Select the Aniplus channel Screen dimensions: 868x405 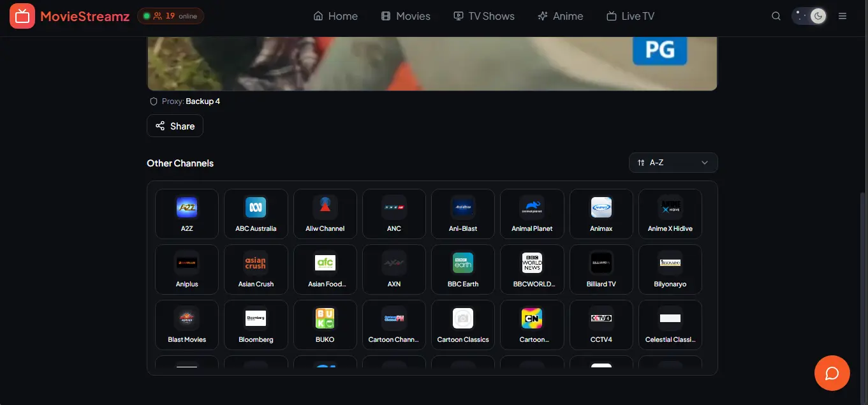[187, 269]
